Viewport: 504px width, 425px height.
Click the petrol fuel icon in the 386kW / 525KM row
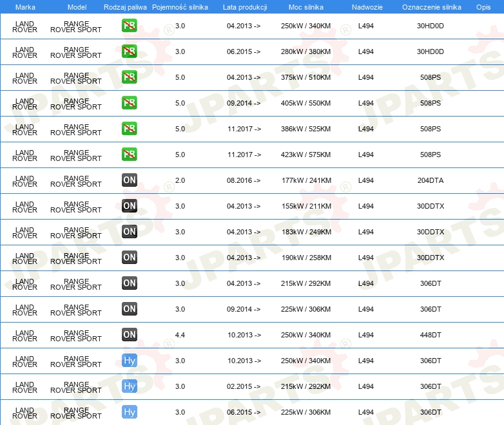(x=130, y=129)
